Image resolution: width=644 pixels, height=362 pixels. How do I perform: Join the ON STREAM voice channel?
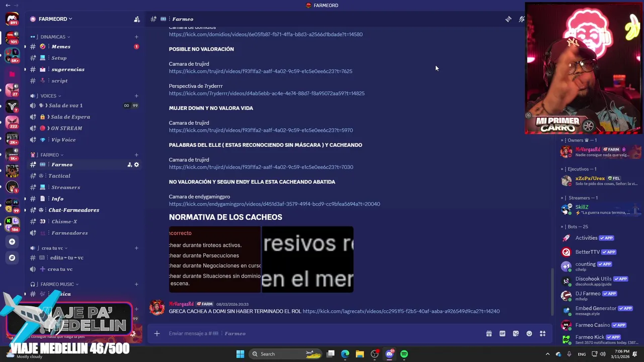pos(85,128)
